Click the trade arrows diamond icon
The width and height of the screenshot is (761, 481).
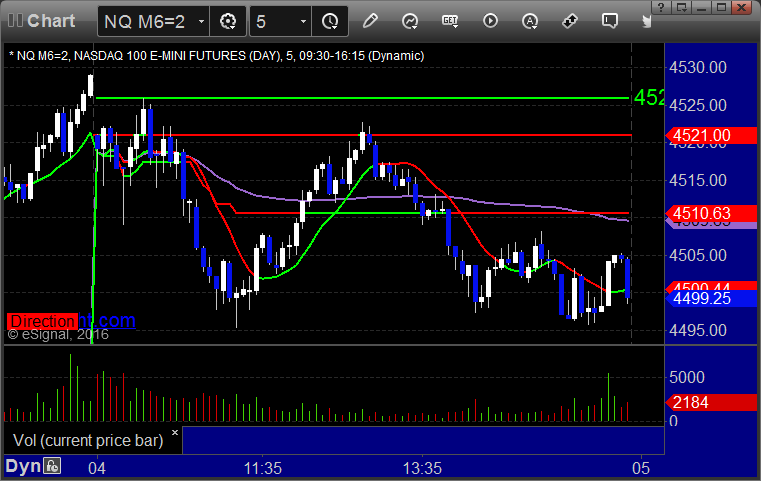coord(570,21)
